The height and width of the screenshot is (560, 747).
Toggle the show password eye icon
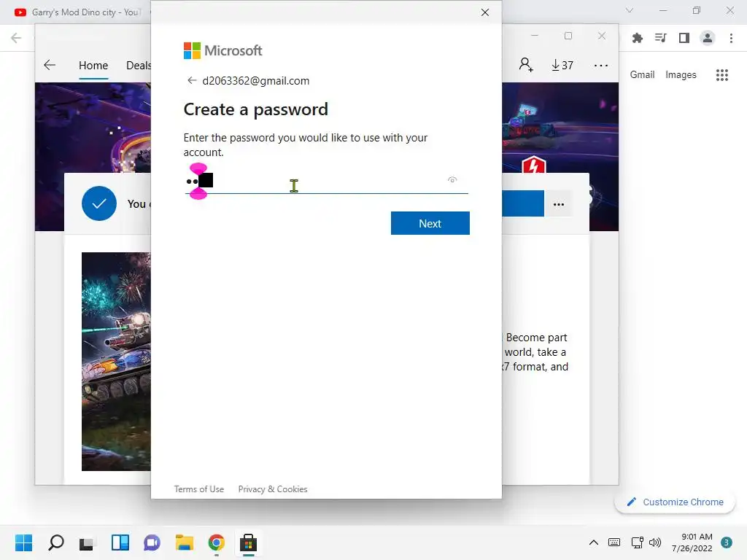click(452, 179)
